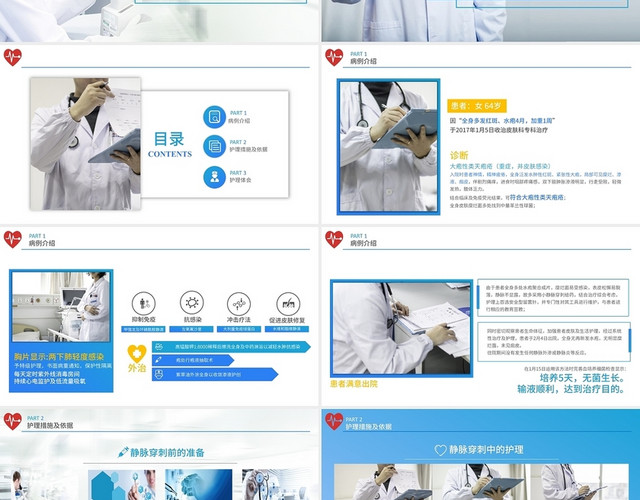Click the red heart logo on the 外治 slide

click(x=13, y=239)
